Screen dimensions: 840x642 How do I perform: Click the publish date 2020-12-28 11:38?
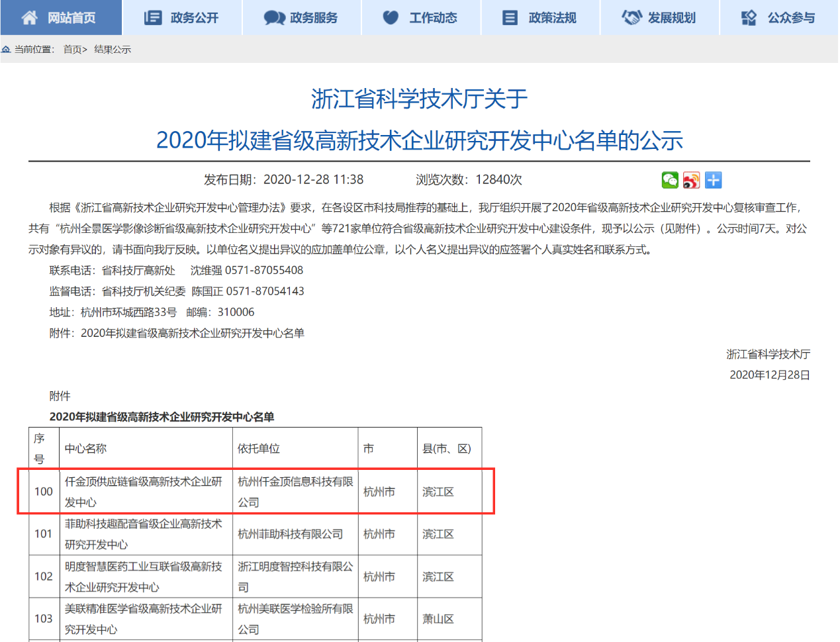tap(314, 180)
